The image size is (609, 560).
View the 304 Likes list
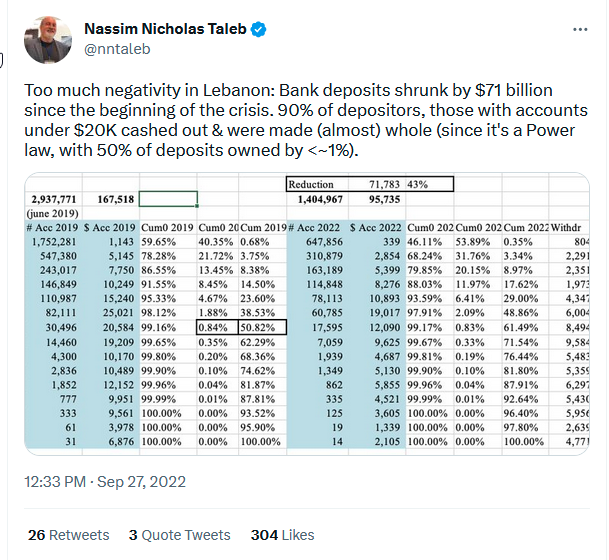(283, 535)
